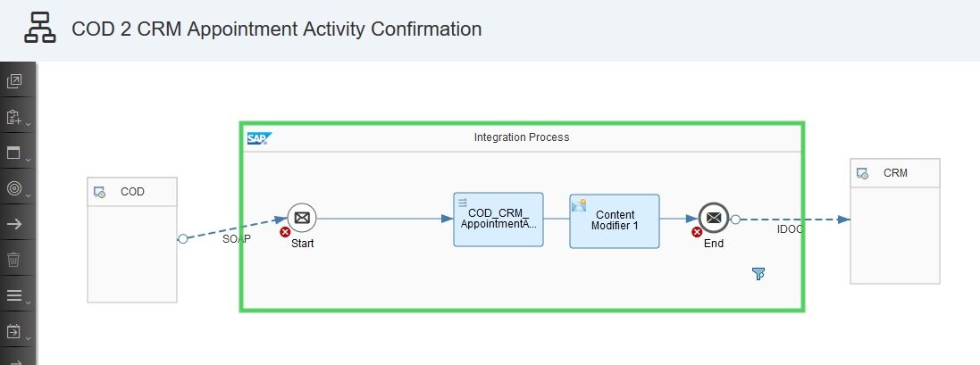980x365 pixels.
Task: Select the COD sender participant box
Action: pyautogui.click(x=132, y=253)
